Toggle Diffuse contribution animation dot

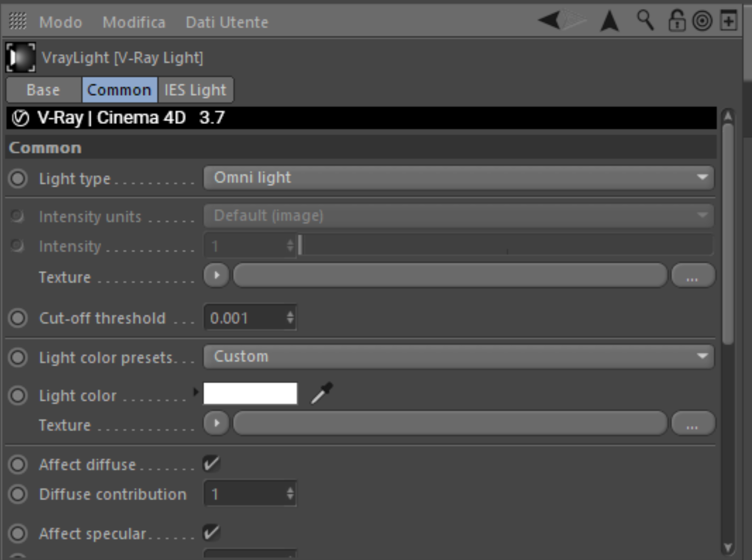point(18,494)
